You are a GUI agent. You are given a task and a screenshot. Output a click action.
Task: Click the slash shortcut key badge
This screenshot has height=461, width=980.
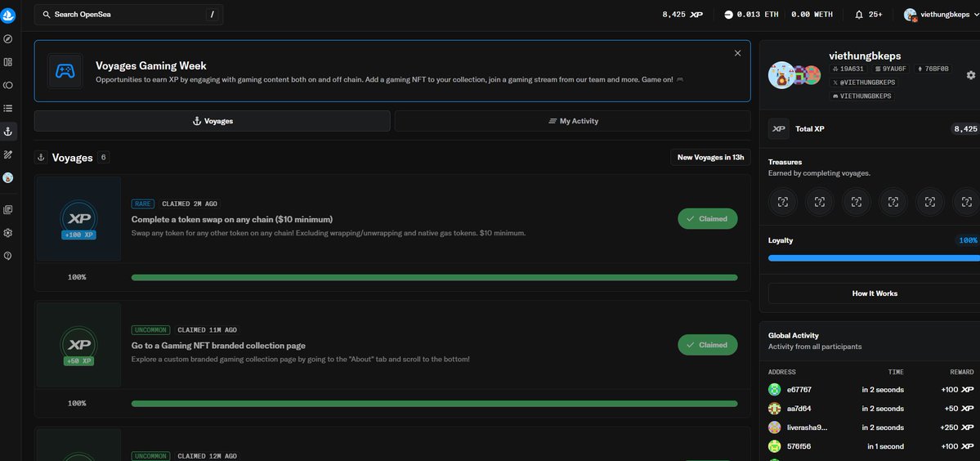(x=212, y=15)
